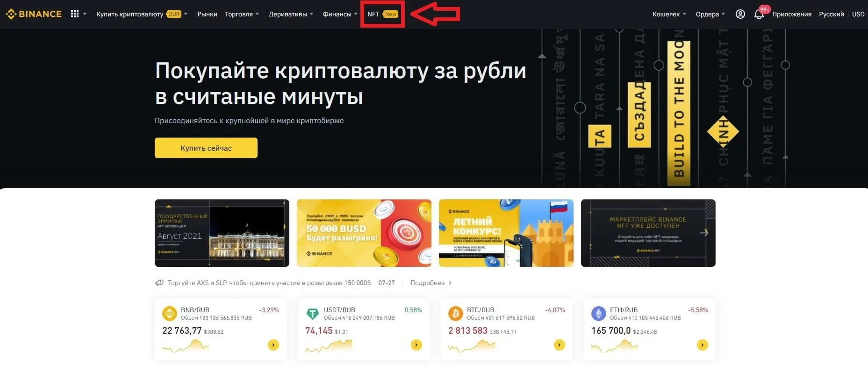Expand the Кошелек dropdown menu
The image size is (868, 366).
click(x=669, y=14)
